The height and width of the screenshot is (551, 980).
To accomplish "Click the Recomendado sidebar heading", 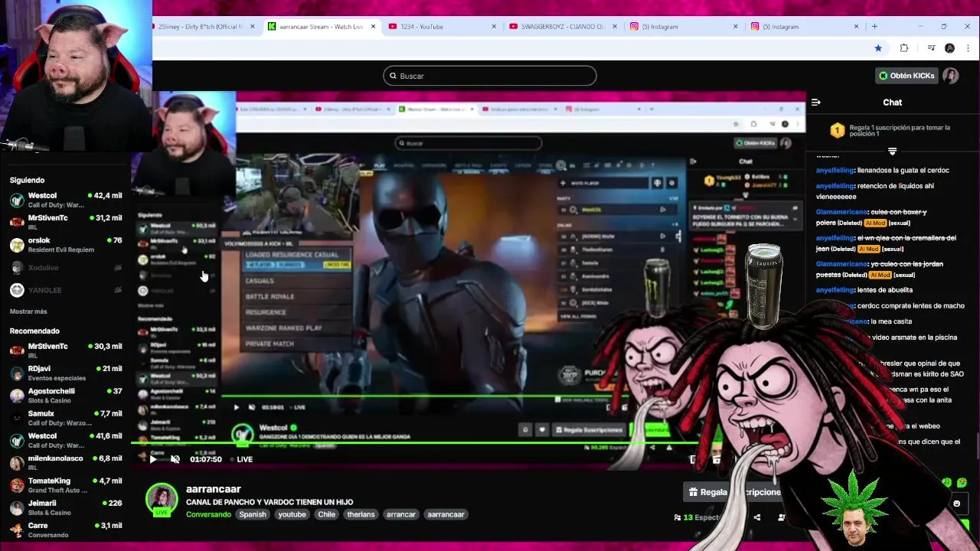I will (x=34, y=331).
